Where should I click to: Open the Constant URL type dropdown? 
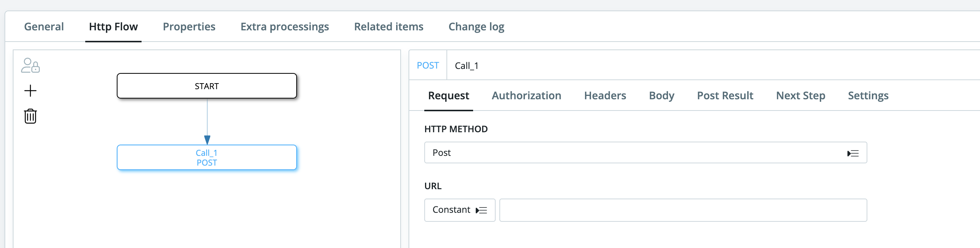tap(459, 210)
